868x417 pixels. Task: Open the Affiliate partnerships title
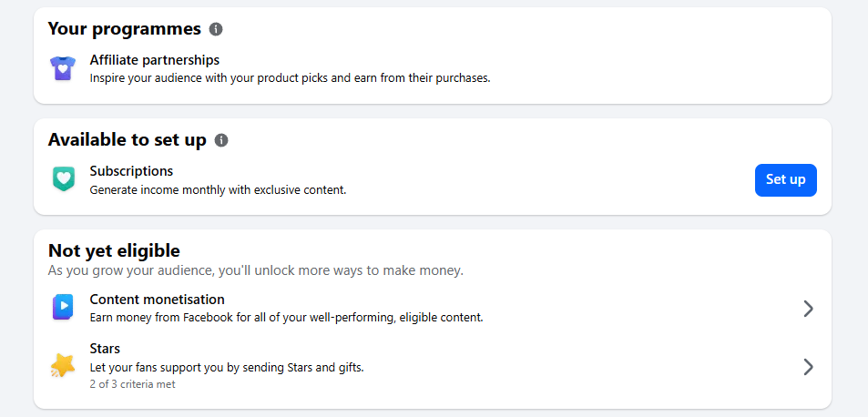point(155,60)
